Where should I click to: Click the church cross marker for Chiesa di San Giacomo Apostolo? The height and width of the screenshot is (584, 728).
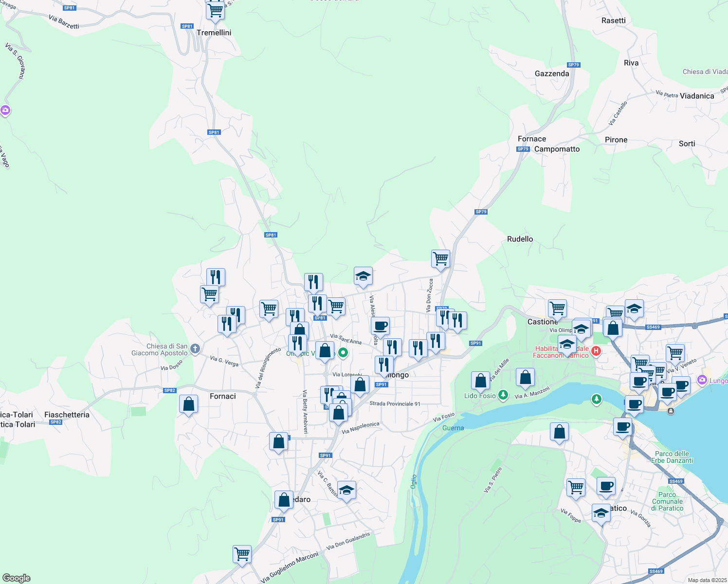pos(195,348)
